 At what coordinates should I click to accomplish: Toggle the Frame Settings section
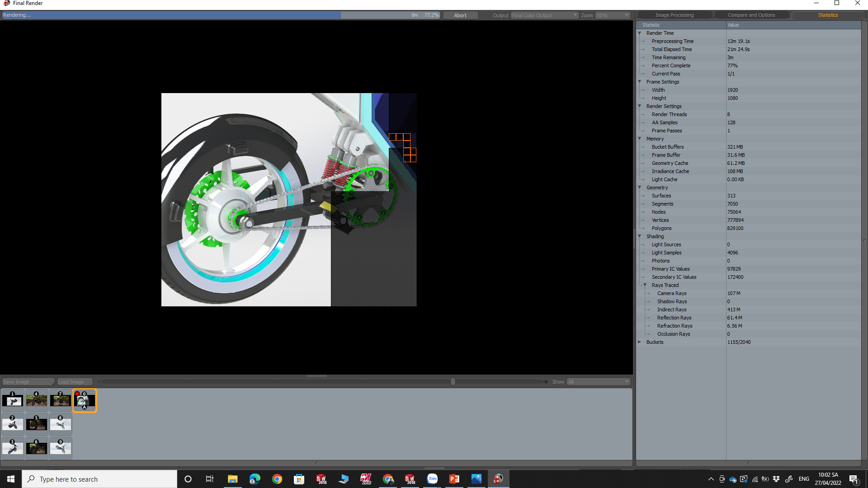click(640, 82)
